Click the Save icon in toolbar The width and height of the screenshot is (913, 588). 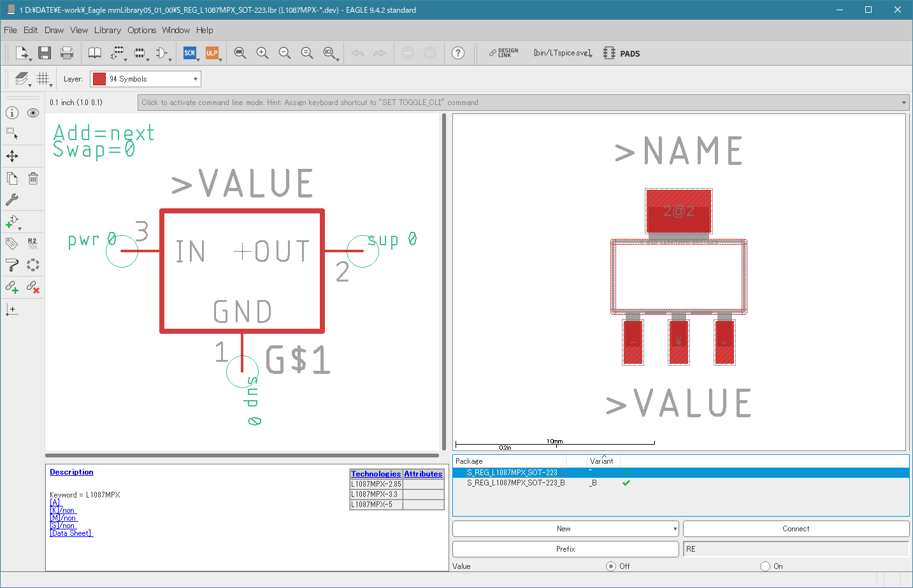pos(44,53)
